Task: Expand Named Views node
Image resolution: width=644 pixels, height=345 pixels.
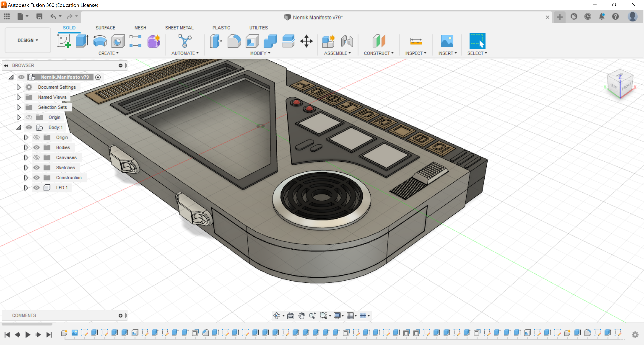Action: click(18, 97)
